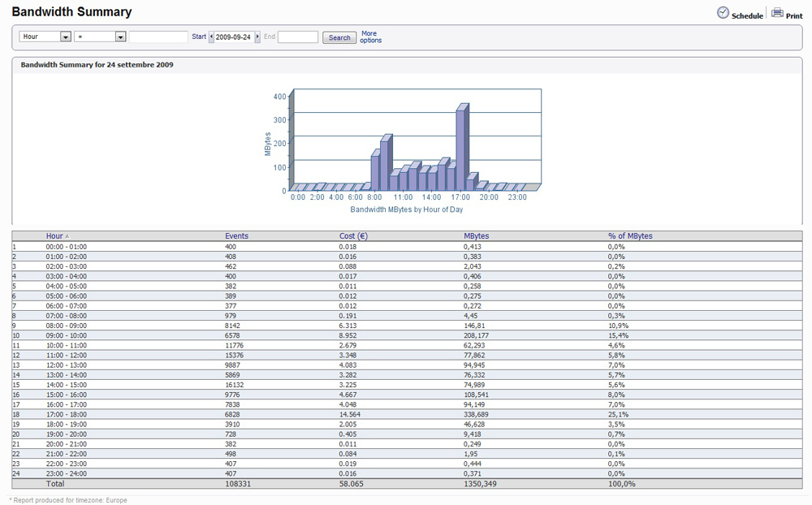Go to previous day with Start arrow
812x505 pixels.
pos(211,37)
